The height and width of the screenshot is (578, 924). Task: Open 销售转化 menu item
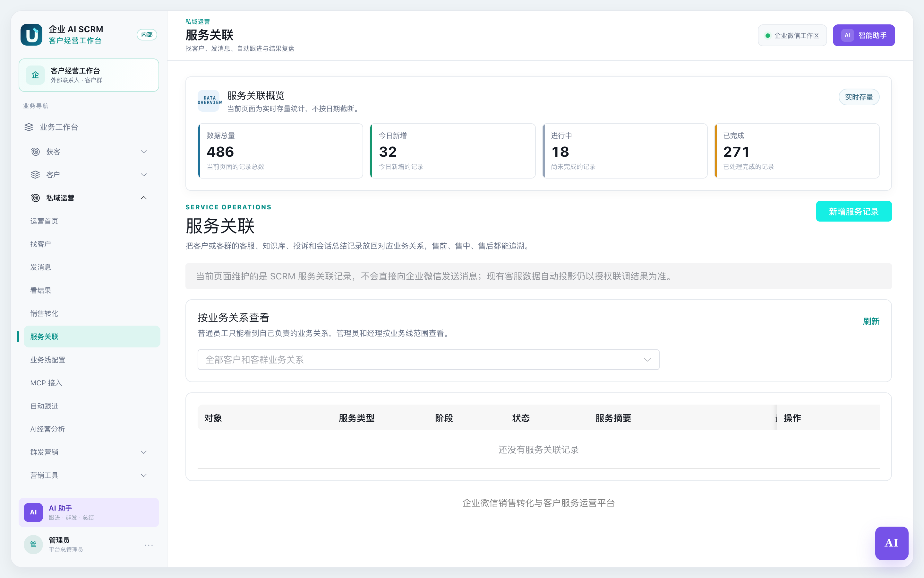tap(92, 313)
